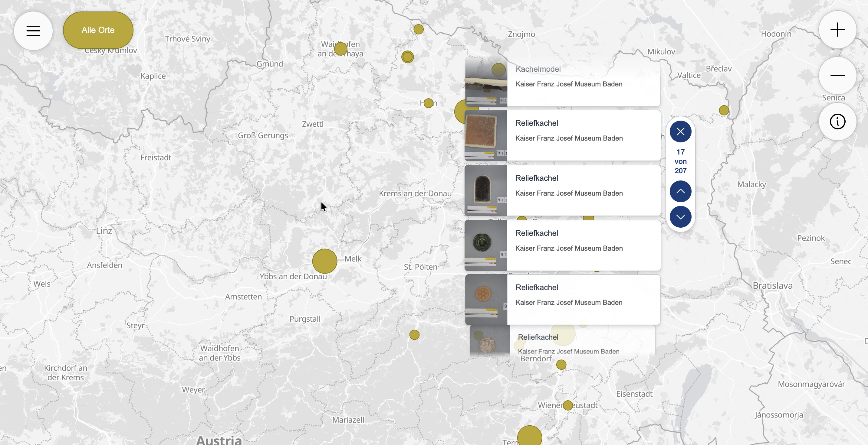Open the Alle Orte location filter
The width and height of the screenshot is (868, 445).
[x=98, y=30]
